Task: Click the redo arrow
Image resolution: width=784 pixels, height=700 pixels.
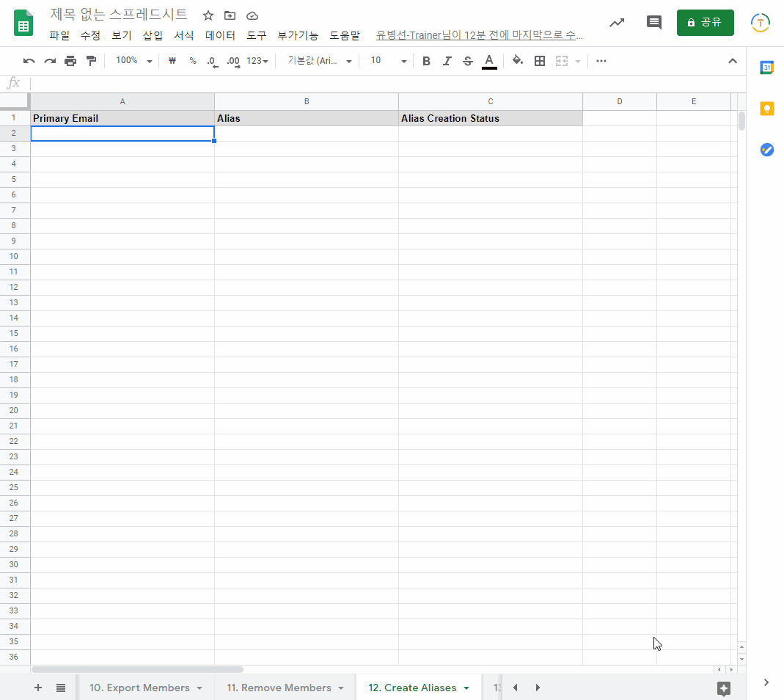Action: tap(50, 61)
